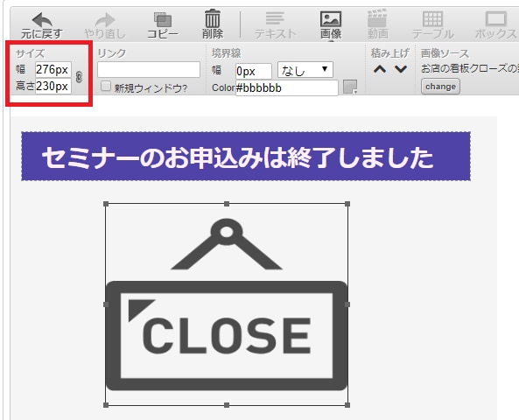Select the テキスト text tool
Viewport: 519px width, 420px height.
click(x=275, y=24)
